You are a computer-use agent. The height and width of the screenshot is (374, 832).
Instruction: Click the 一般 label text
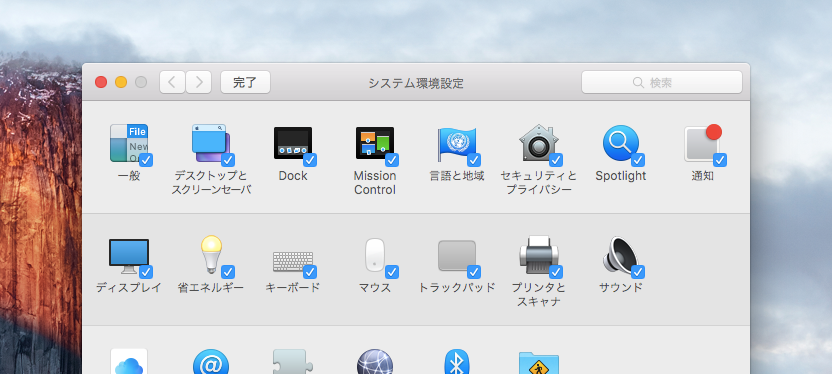(129, 176)
